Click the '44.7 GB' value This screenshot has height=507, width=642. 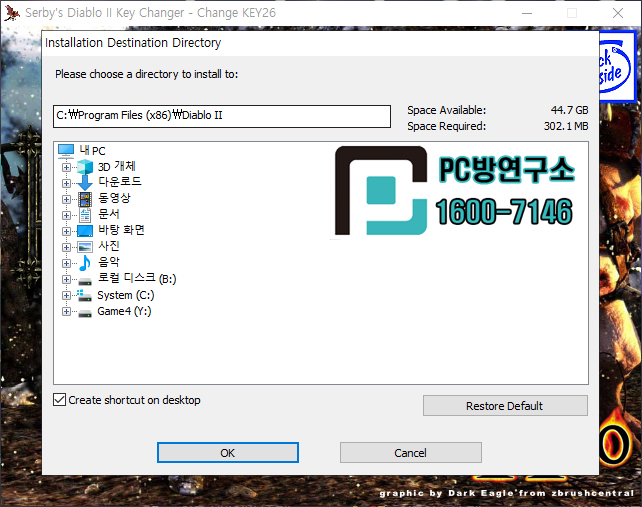570,110
